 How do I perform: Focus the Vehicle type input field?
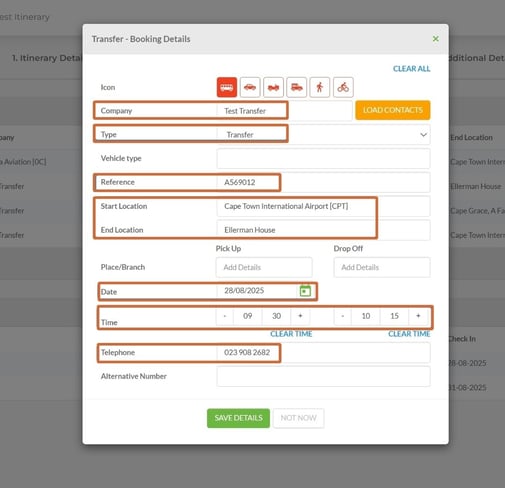click(323, 158)
